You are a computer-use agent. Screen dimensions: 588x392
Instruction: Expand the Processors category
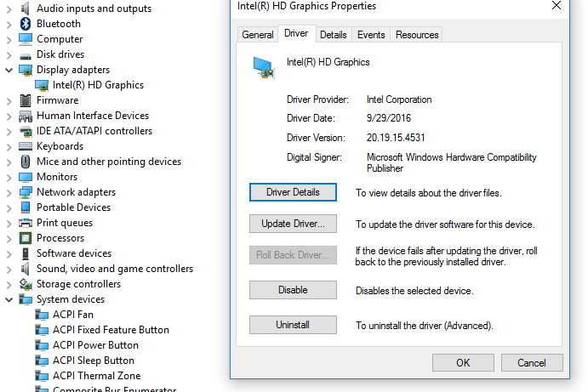[x=9, y=239]
